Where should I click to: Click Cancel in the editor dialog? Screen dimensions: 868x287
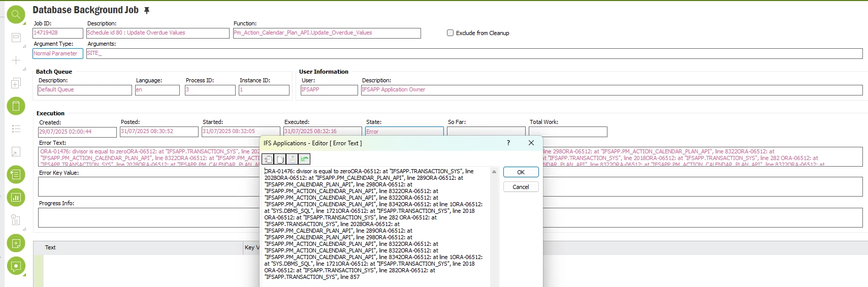[521, 187]
